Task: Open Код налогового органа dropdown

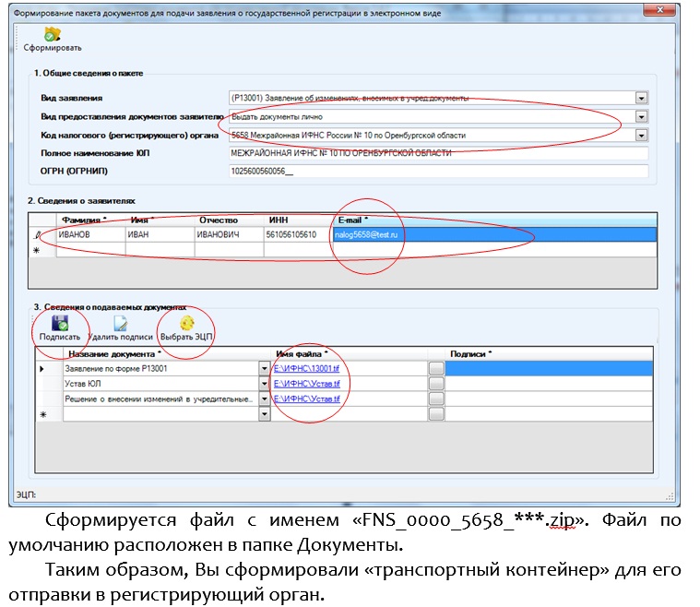Action: pyautogui.click(x=641, y=135)
